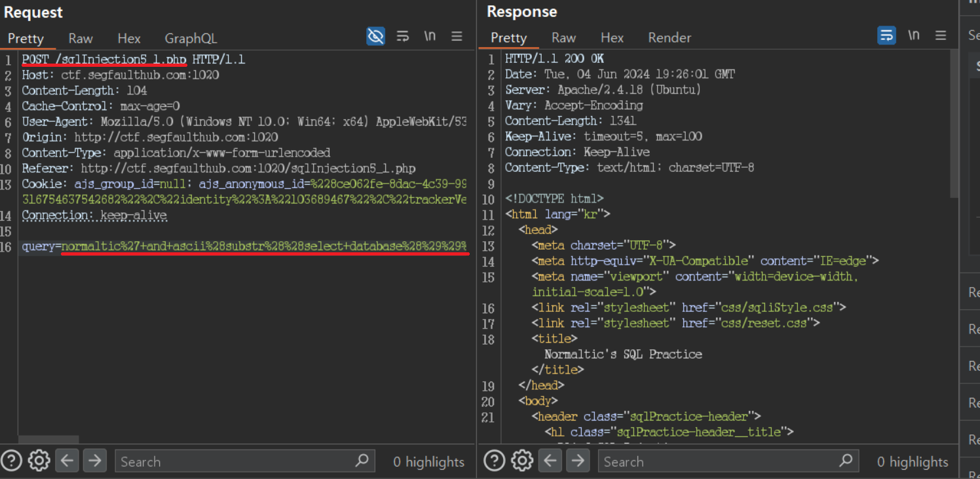This screenshot has width=980, height=479.
Task: Open help icon below Request panel
Action: coord(12,461)
